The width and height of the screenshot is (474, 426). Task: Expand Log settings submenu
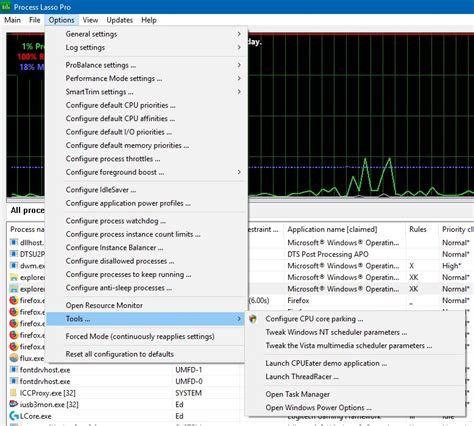click(146, 47)
